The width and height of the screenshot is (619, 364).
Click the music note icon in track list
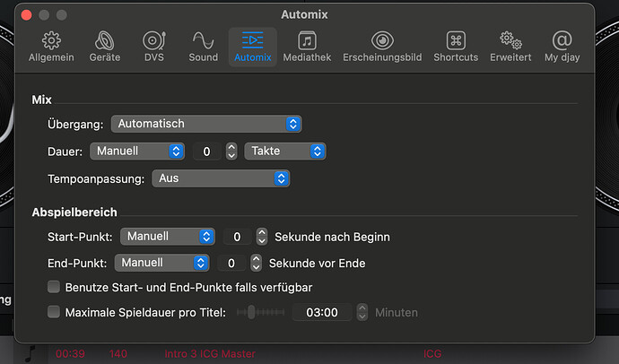pos(30,353)
